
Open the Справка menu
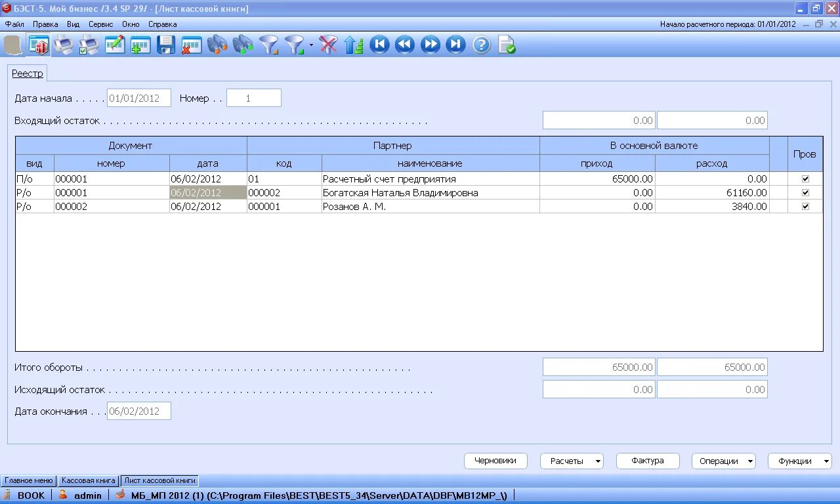click(163, 24)
